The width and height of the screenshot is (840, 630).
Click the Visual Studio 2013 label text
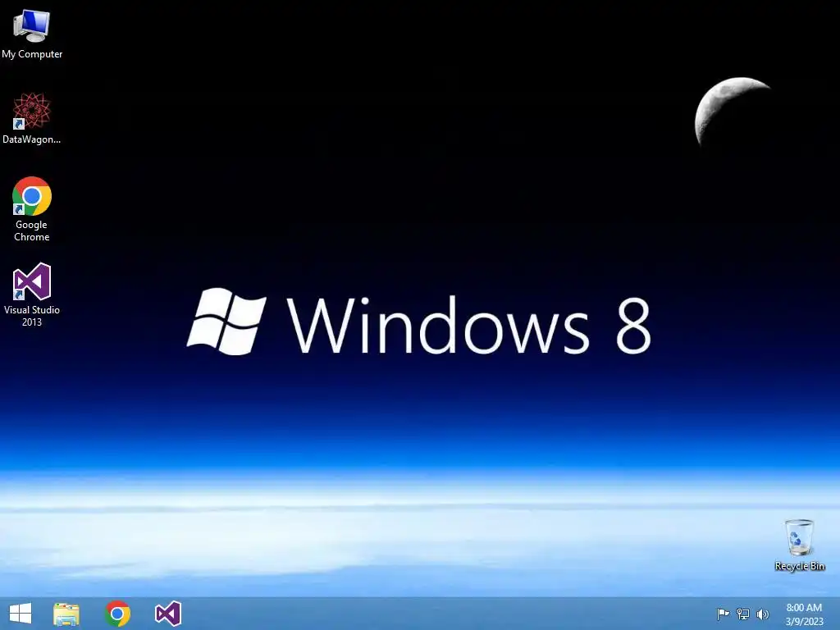[32, 316]
